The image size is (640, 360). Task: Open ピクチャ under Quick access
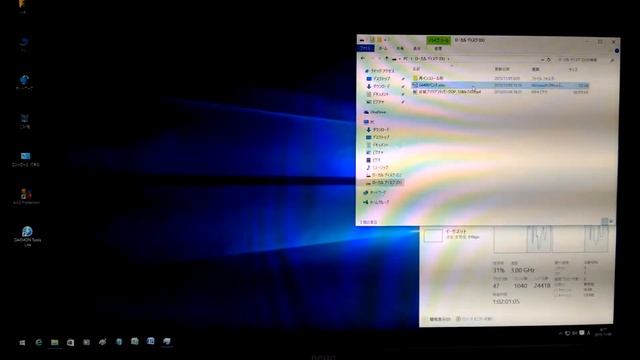click(376, 102)
